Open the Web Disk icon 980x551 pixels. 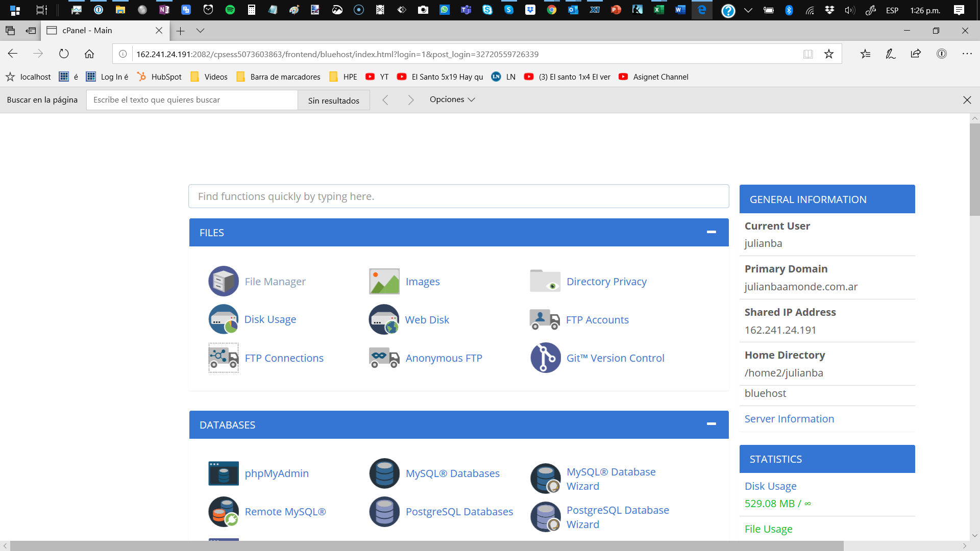click(384, 319)
